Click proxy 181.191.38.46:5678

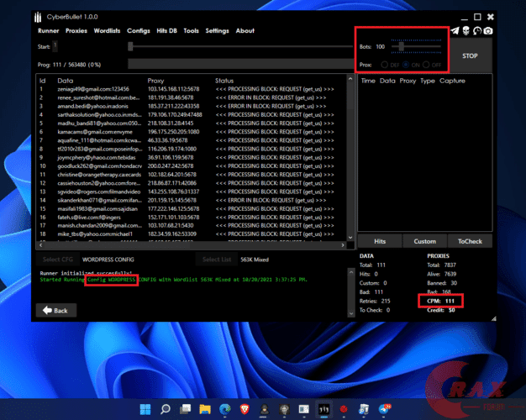tap(171, 97)
